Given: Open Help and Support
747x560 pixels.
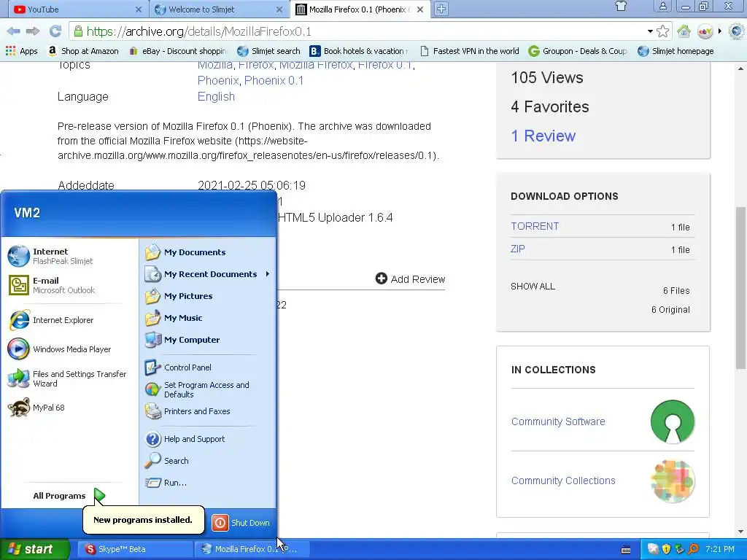Looking at the screenshot, I should 208,439.
